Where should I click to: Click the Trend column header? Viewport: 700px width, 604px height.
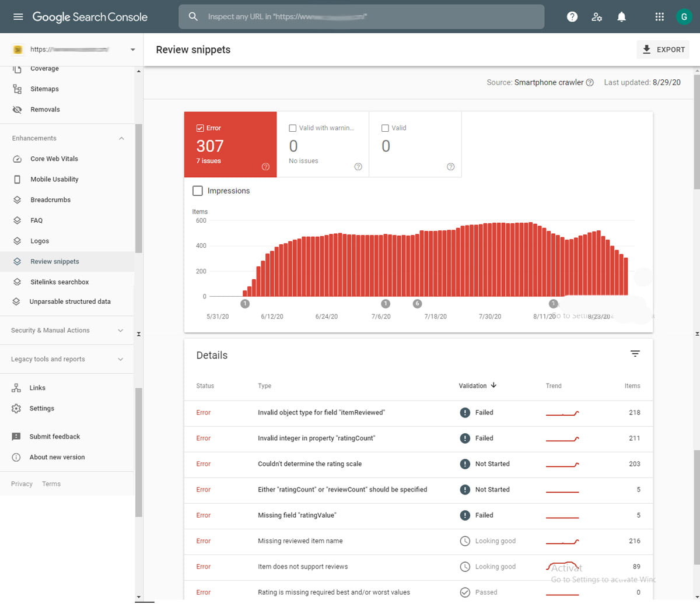click(x=554, y=386)
